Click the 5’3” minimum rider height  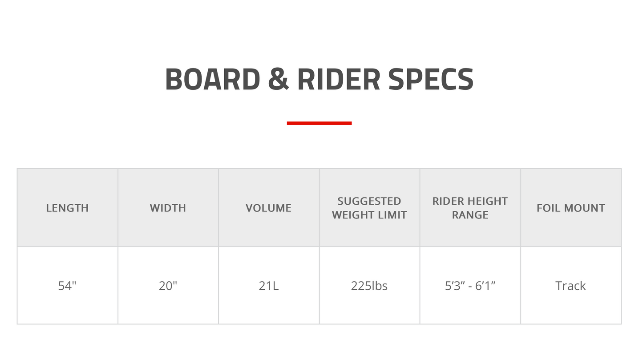[455, 286]
